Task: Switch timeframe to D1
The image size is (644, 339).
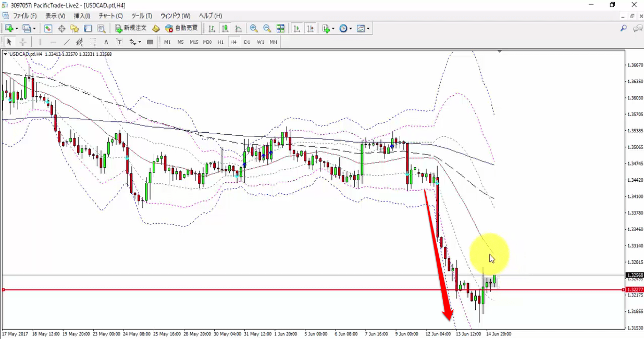Action: point(247,42)
